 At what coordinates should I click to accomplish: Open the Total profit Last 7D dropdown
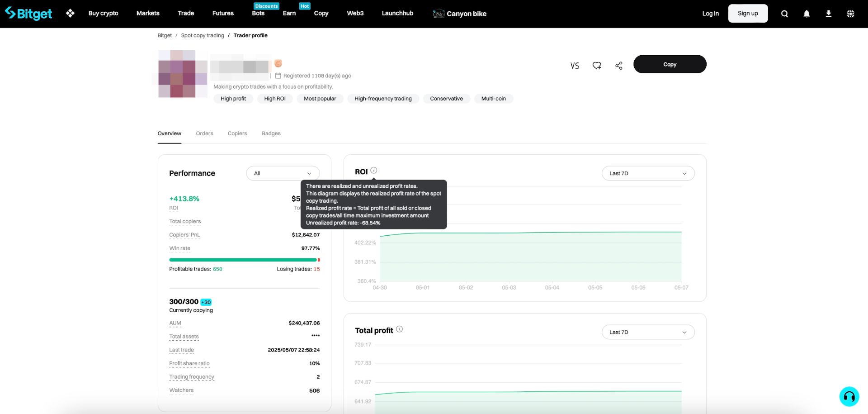(x=648, y=332)
